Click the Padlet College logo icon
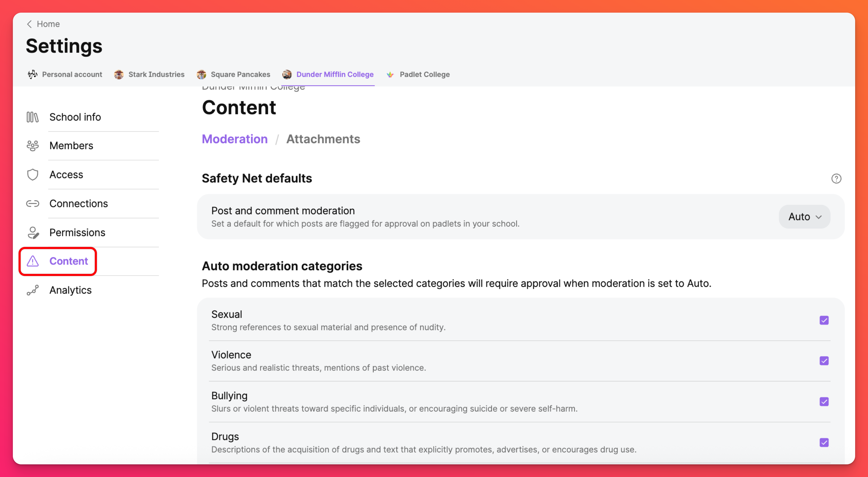 click(390, 74)
